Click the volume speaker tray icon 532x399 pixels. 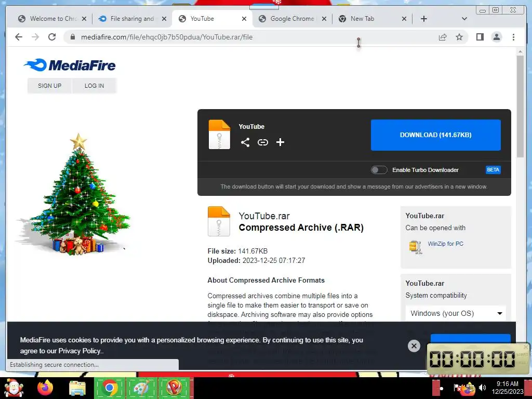point(482,387)
